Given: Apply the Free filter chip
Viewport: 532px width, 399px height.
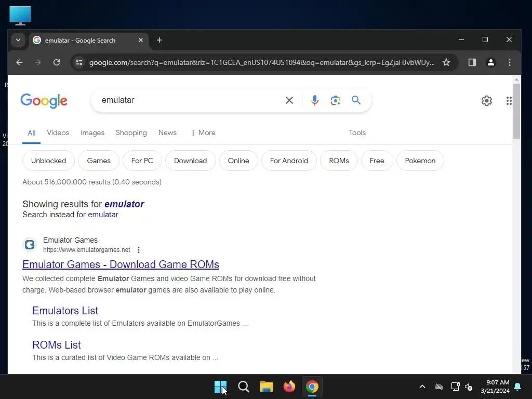Looking at the screenshot, I should [377, 161].
